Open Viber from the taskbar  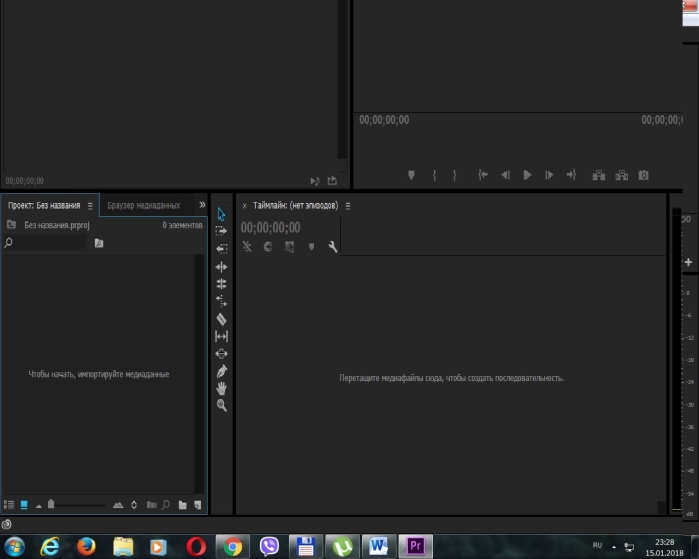(x=269, y=547)
